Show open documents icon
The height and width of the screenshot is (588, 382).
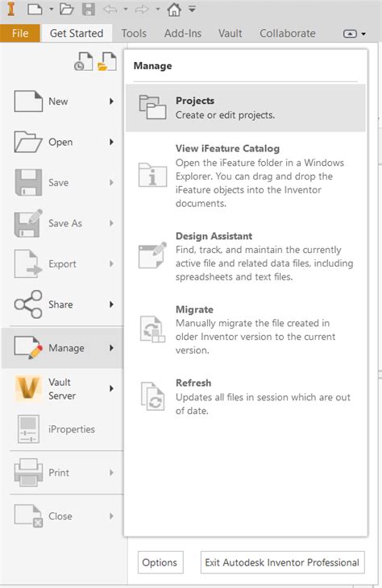coord(107,61)
